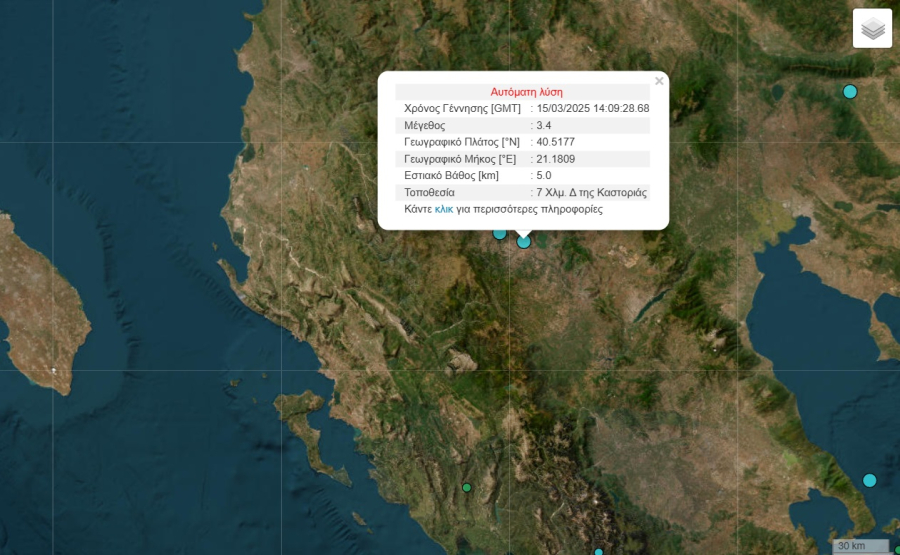Close the earthquake info popup
Screen dimensions: 900x555
659,81
